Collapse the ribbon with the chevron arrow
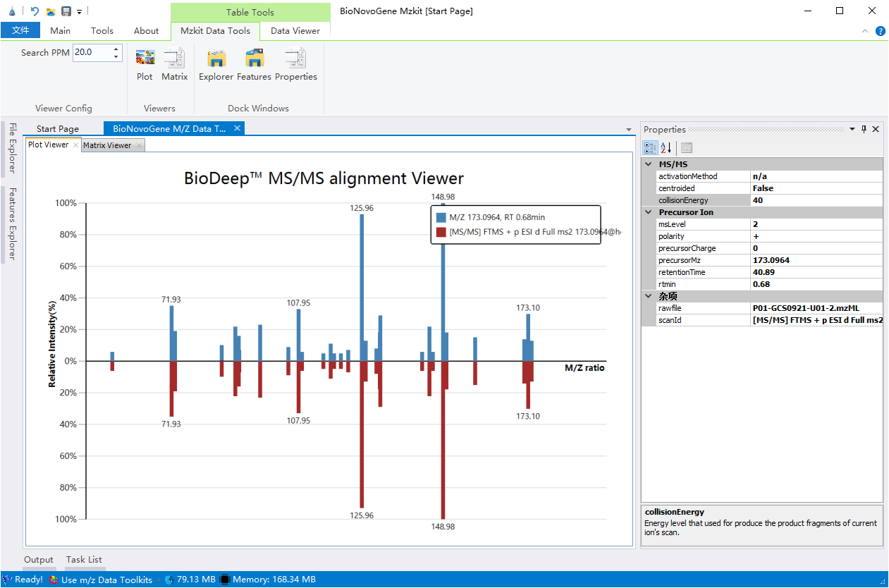Screen dimensions: 889x588 tap(866, 31)
